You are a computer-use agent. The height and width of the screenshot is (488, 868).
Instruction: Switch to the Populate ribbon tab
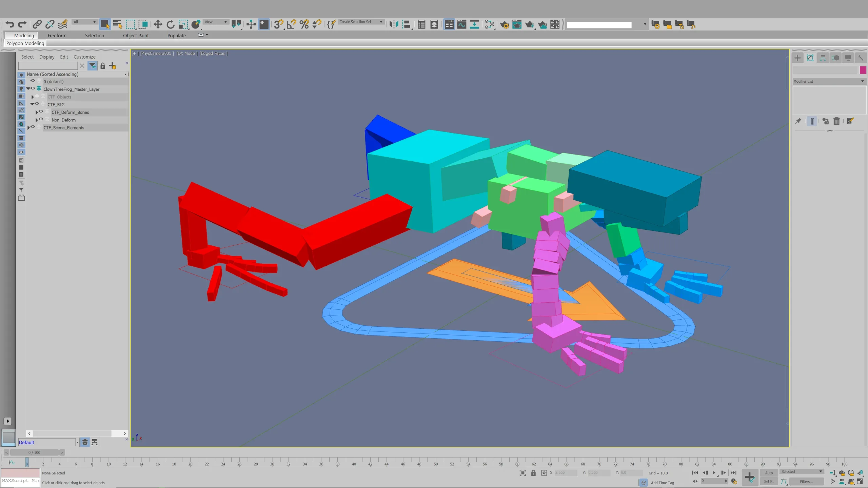point(177,36)
